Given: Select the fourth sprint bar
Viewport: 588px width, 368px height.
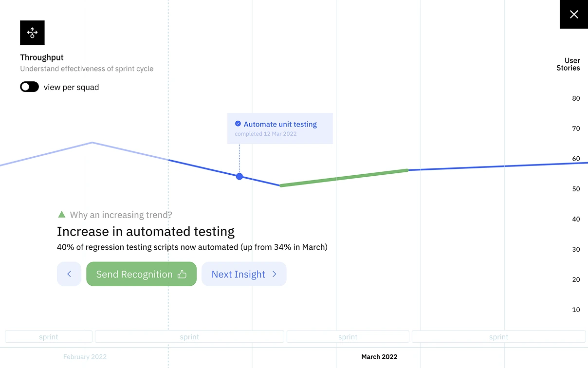Looking at the screenshot, I should 499,337.
